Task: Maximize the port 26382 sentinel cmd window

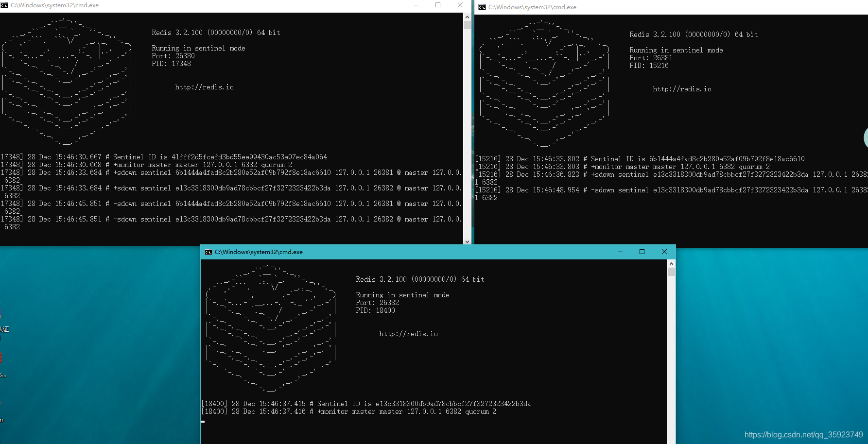Action: (x=642, y=252)
